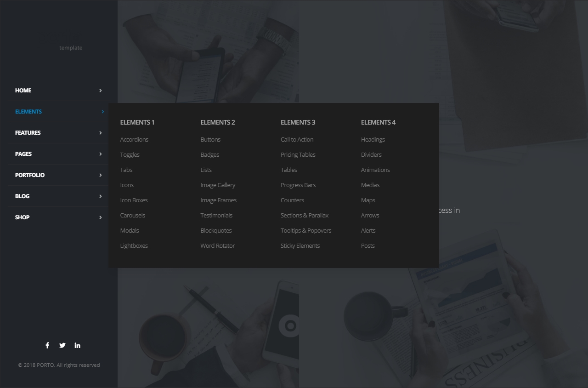The image size is (588, 388).
Task: Open the Accordions link
Action: [134, 139]
